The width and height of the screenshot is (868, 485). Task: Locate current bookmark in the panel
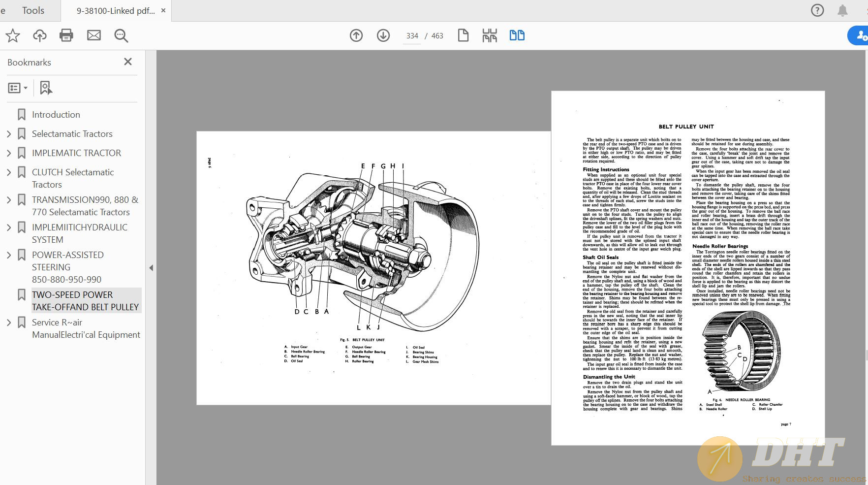(46, 88)
